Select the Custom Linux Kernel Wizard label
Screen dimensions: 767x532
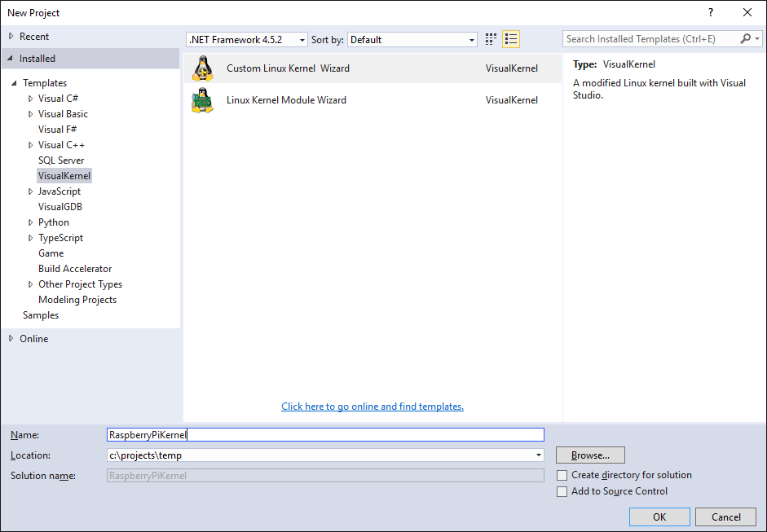pyautogui.click(x=288, y=68)
